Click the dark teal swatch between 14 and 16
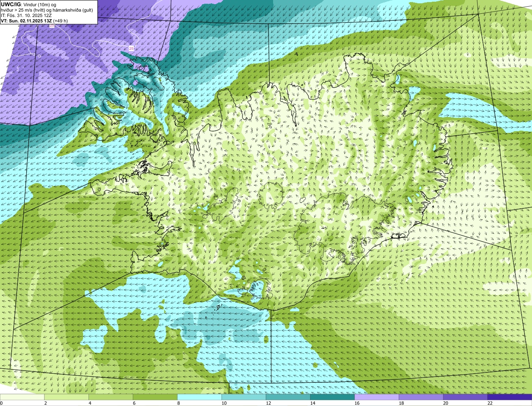Screen dimensions: 532x406 [332, 397]
